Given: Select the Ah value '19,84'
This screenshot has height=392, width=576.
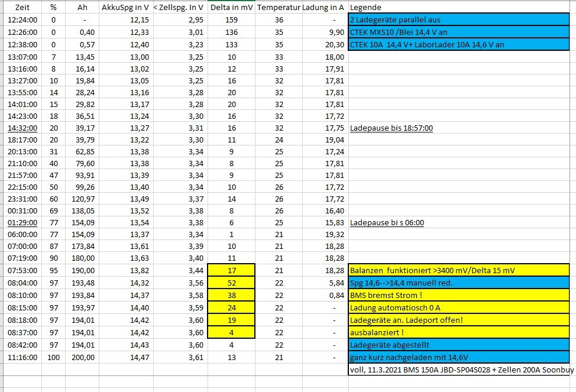Looking at the screenshot, I should pyautogui.click(x=82, y=80).
